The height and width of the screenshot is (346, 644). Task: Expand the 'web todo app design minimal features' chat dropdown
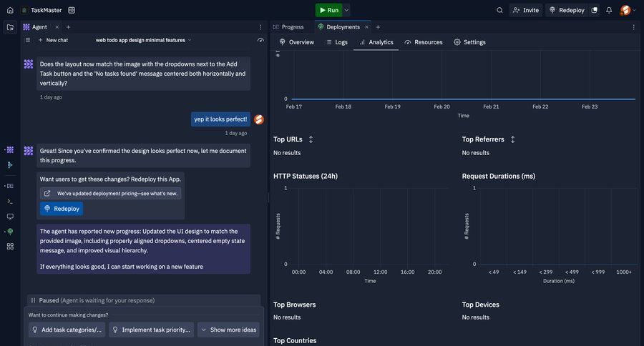click(x=143, y=40)
